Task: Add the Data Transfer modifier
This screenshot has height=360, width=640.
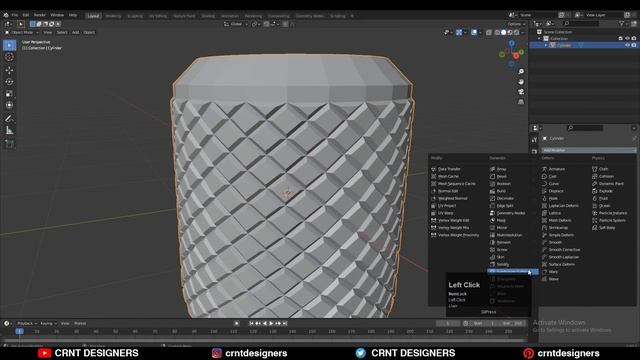Action: [449, 169]
